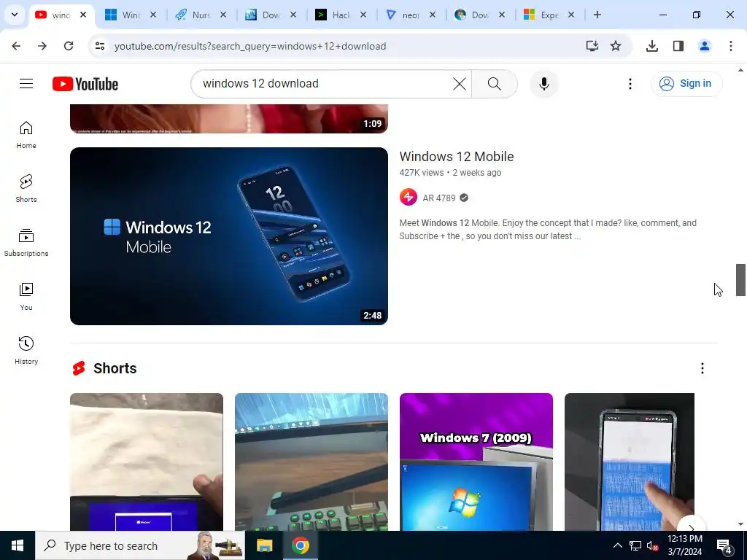Click the taskbar search box
This screenshot has height=560, width=747.
[x=140, y=545]
